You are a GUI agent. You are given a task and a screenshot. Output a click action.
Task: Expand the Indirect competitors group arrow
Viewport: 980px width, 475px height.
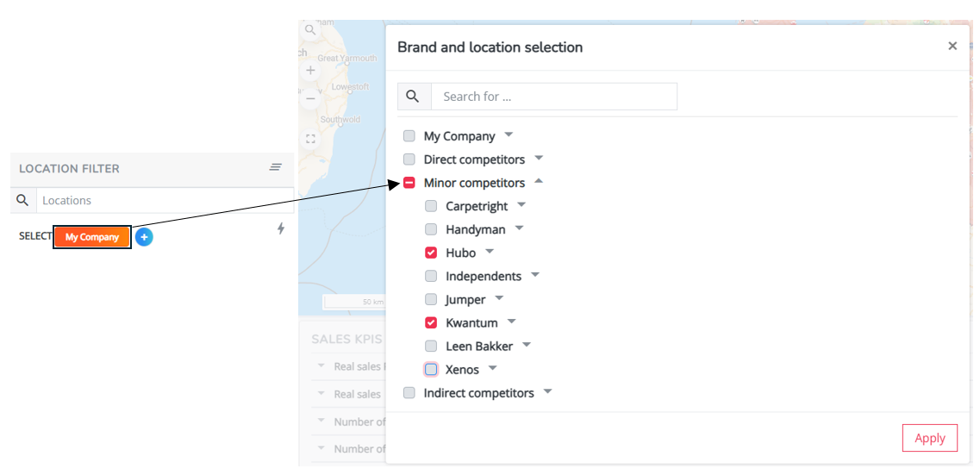548,391
